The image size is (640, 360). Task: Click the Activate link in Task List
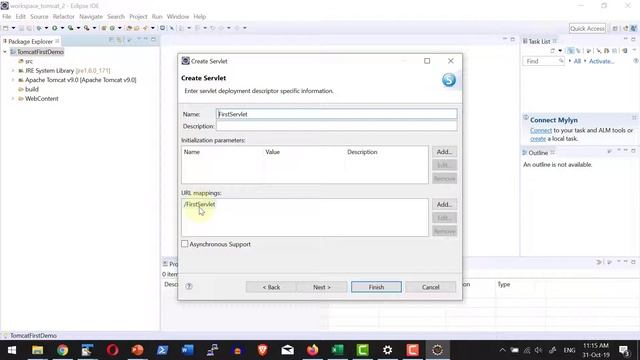click(x=601, y=61)
